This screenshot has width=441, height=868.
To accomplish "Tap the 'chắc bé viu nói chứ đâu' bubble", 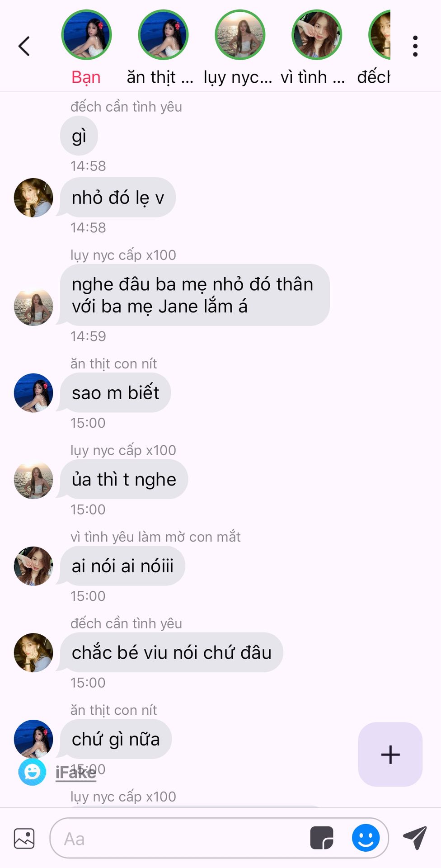I will click(x=171, y=652).
